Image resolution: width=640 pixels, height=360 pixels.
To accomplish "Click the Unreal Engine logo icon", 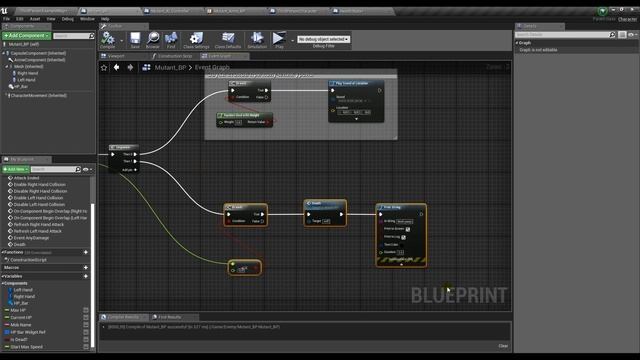I will point(4,11).
